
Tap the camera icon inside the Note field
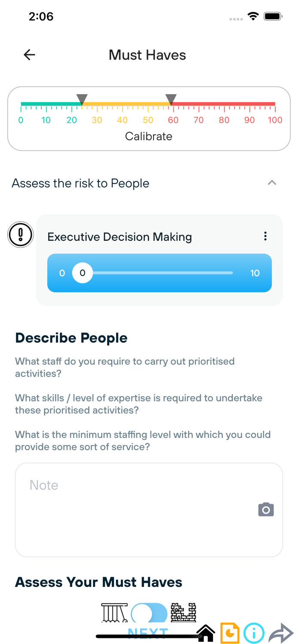pyautogui.click(x=266, y=510)
